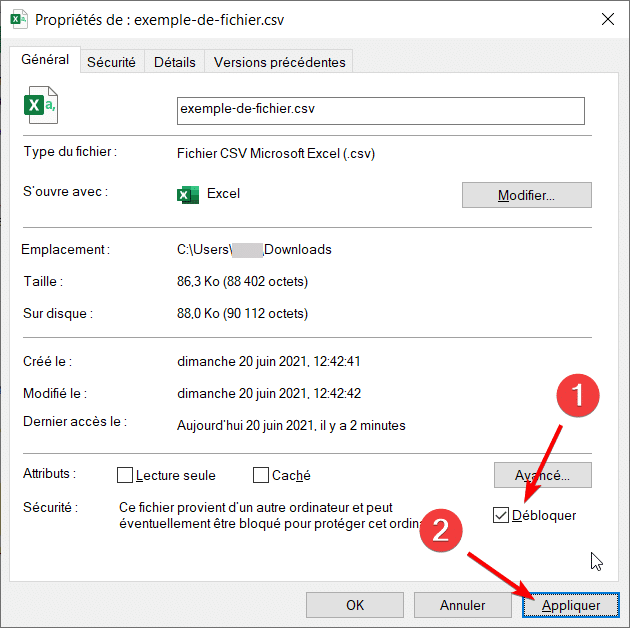Screen dimensions: 630x628
Task: Confirm with the OK button
Action: 354,605
